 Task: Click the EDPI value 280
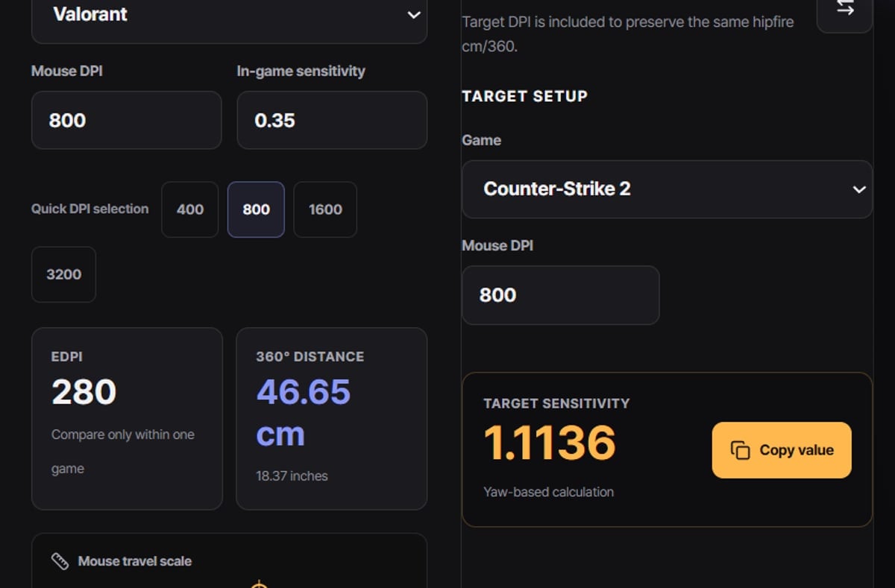pos(84,392)
